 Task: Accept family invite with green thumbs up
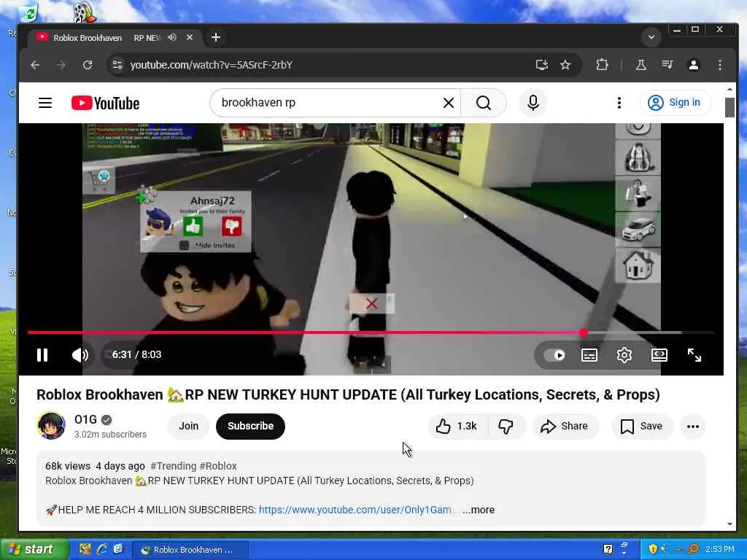point(193,227)
